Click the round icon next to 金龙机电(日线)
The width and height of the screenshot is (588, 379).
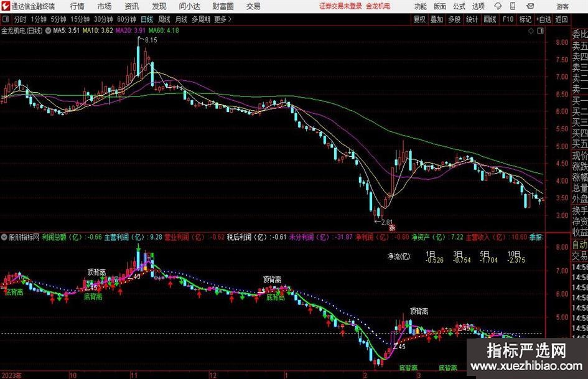pos(48,30)
